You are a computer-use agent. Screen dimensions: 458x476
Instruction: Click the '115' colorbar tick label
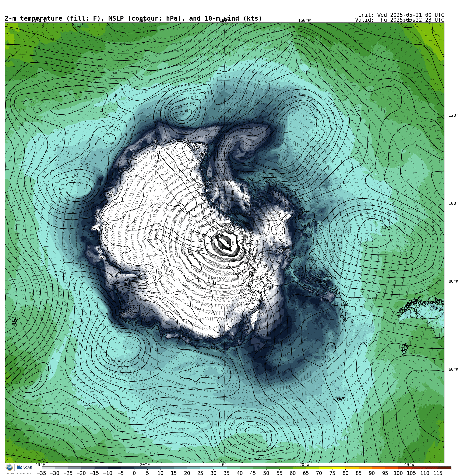point(438,473)
